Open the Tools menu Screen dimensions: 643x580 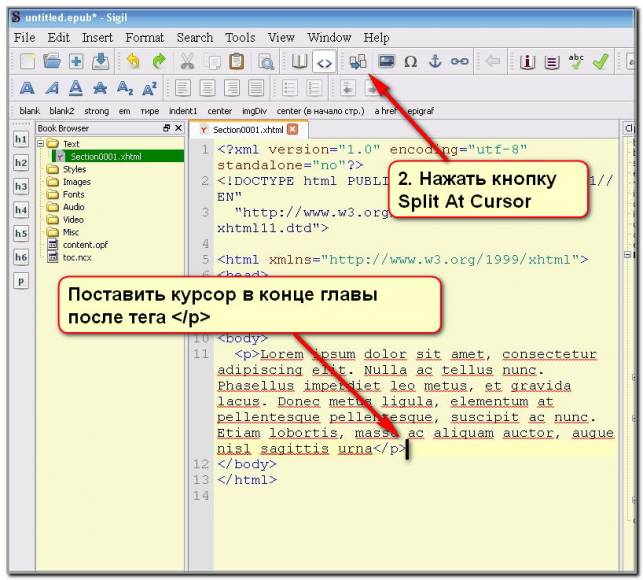pyautogui.click(x=240, y=38)
